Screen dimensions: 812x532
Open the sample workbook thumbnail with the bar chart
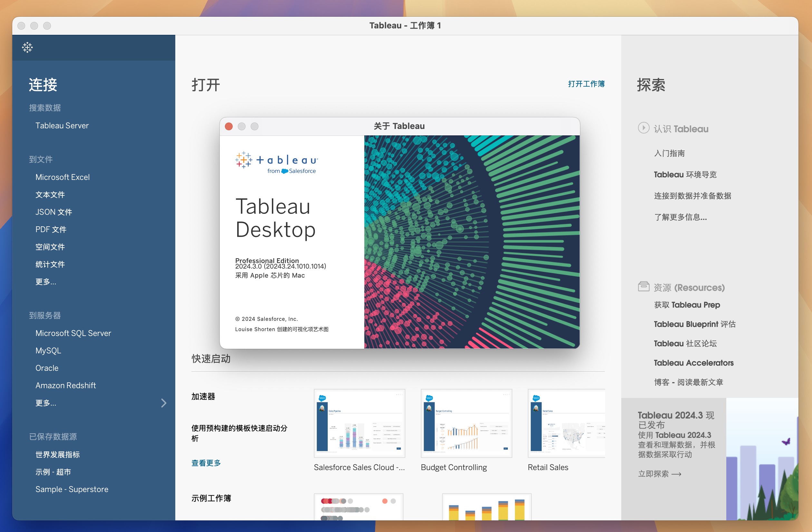pos(487,507)
